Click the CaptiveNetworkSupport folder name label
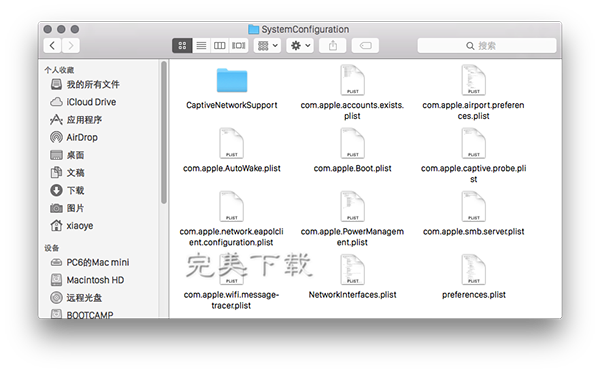600x373 pixels. coord(232,105)
